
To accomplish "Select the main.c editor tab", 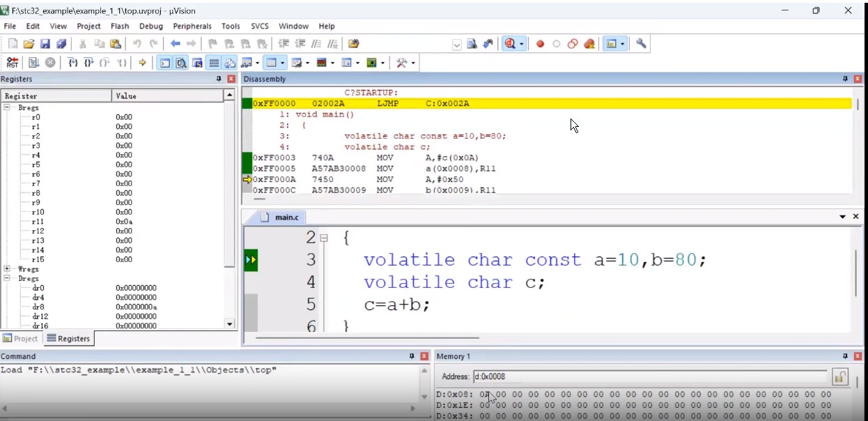I will (280, 217).
